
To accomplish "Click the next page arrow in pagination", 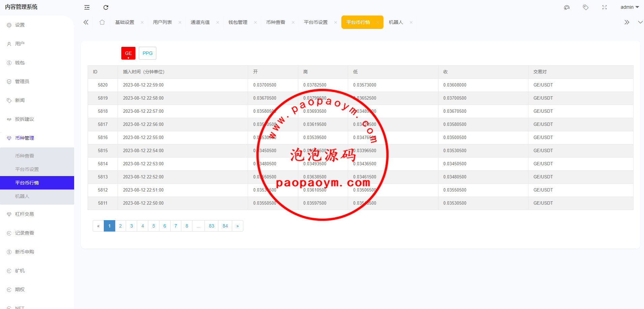I will click(238, 226).
